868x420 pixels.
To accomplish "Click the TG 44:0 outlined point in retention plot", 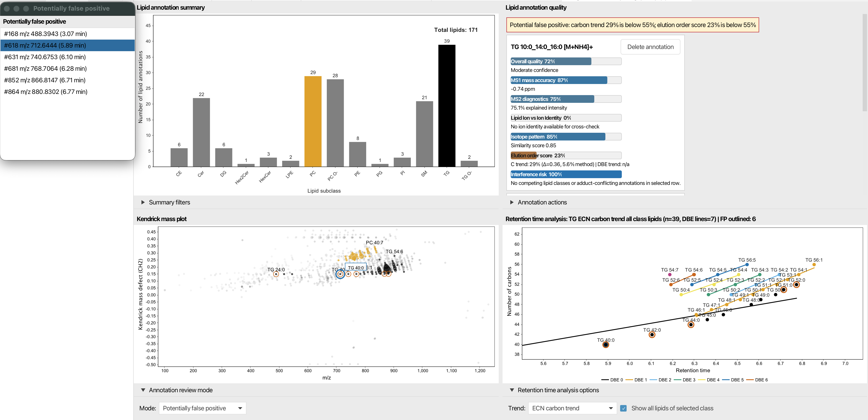I will pos(691,325).
